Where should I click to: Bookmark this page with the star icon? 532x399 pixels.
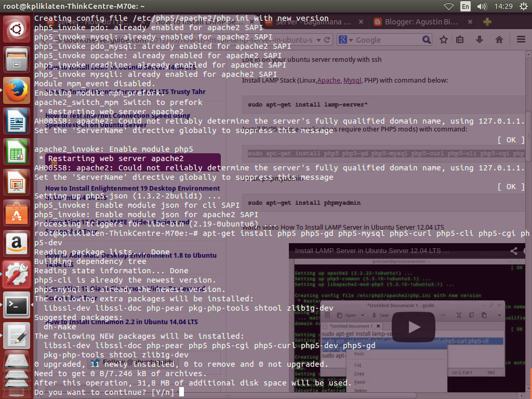click(444, 39)
